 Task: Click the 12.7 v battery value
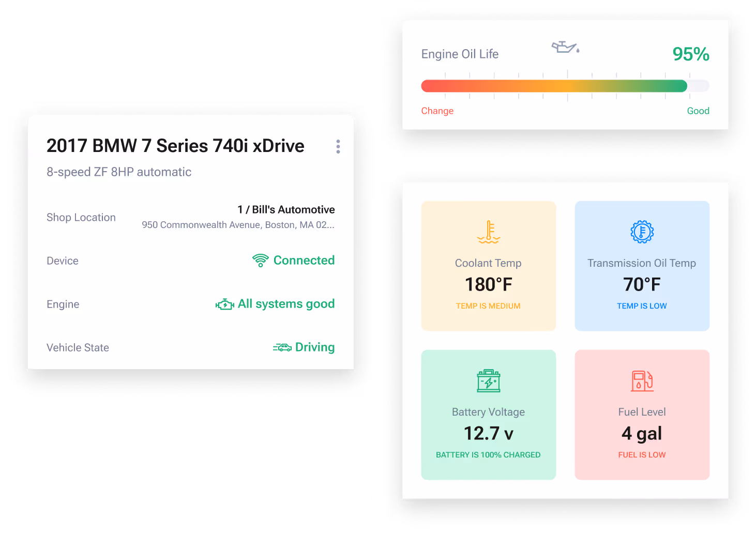488,433
